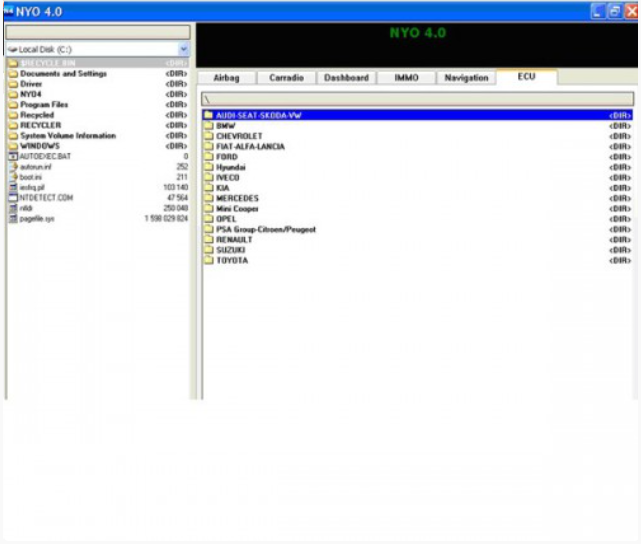Switch to the Airbag tab

point(226,78)
